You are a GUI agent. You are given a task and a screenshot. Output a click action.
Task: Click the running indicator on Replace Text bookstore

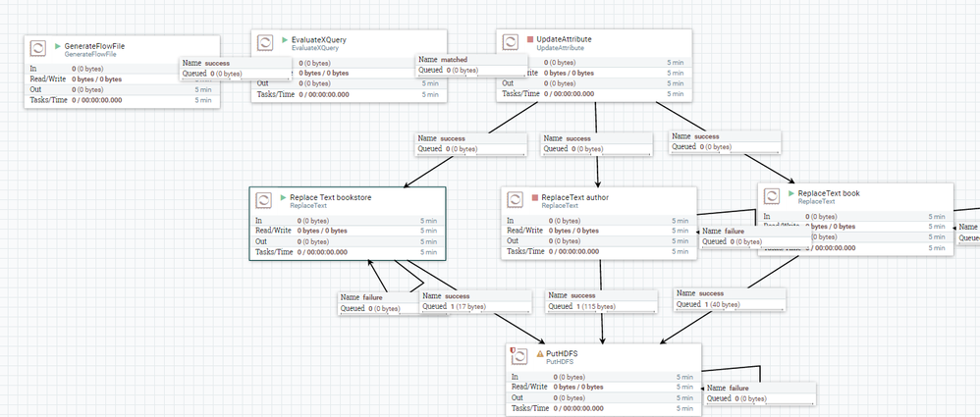[283, 197]
